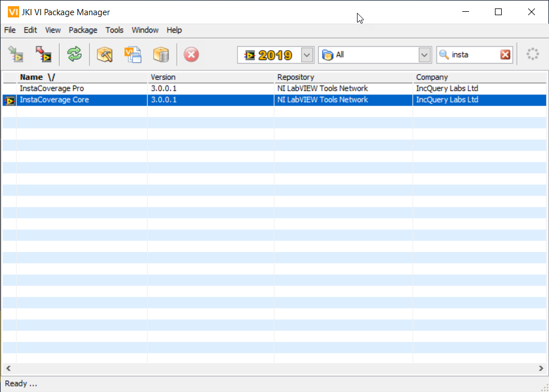Minimize the VI Package Manager window
The height and width of the screenshot is (392, 549).
click(x=465, y=12)
